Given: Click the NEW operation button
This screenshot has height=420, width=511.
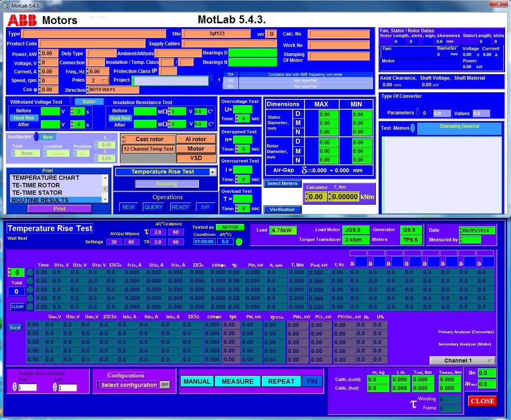Looking at the screenshot, I should (128, 207).
